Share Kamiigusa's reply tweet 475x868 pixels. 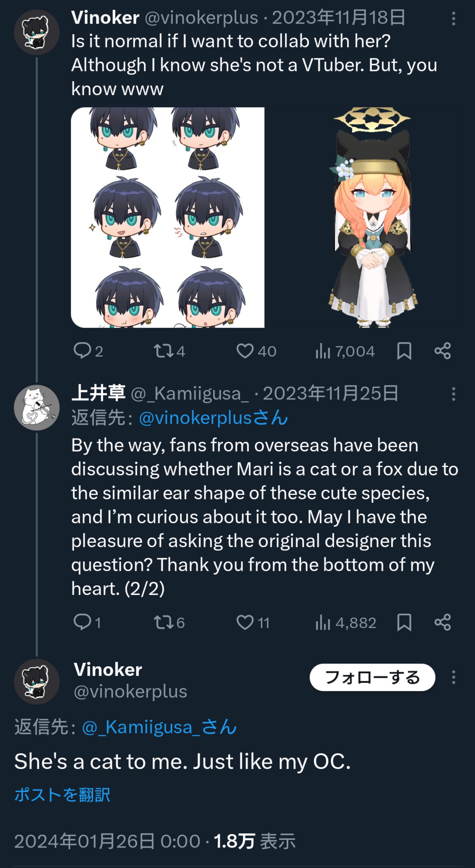pyautogui.click(x=442, y=622)
